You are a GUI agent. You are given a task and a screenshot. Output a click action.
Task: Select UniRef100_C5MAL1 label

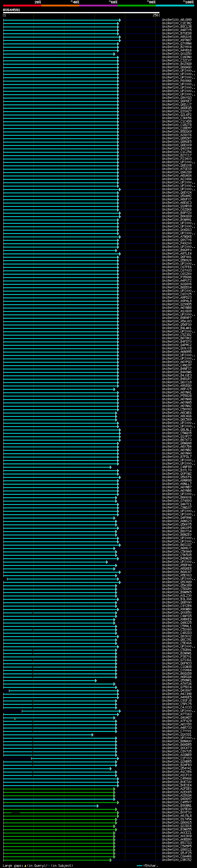pyautogui.click(x=177, y=626)
